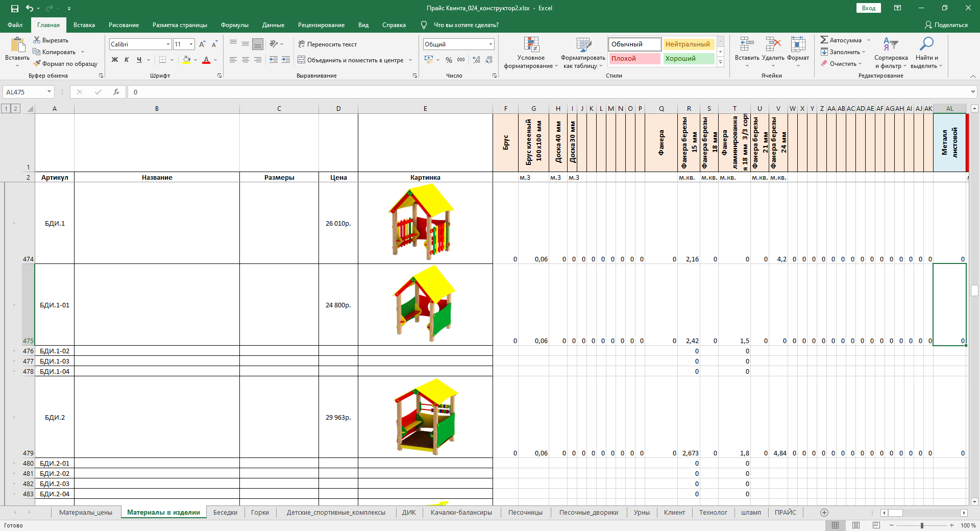980x531 pixels.
Task: Expand Merge and Center options arrow
Action: click(410, 60)
